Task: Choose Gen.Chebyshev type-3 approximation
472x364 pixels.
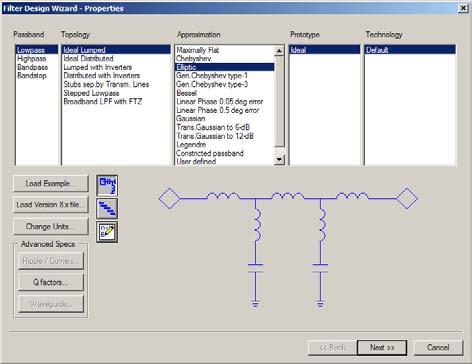Action: point(225,84)
